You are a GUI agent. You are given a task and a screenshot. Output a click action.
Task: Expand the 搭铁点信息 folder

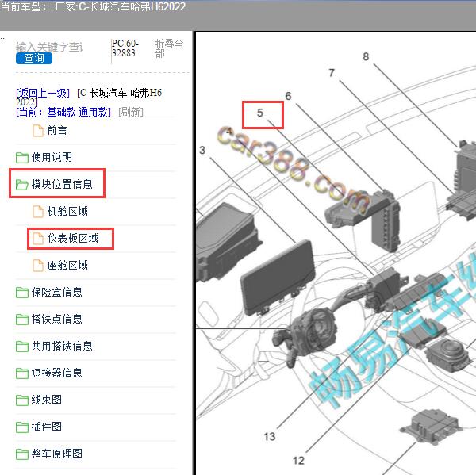(x=57, y=319)
